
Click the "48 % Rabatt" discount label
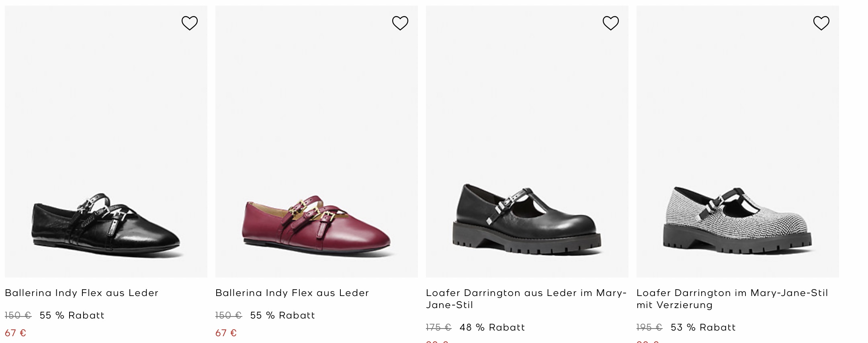tap(492, 327)
